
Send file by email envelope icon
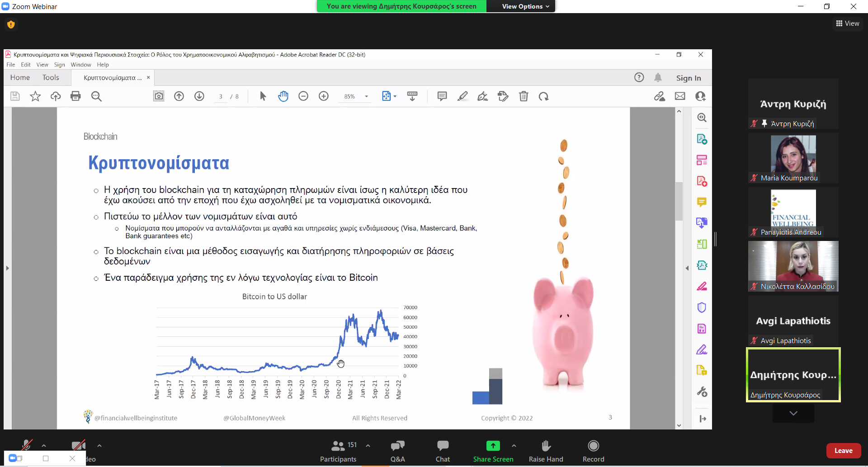[x=680, y=96]
